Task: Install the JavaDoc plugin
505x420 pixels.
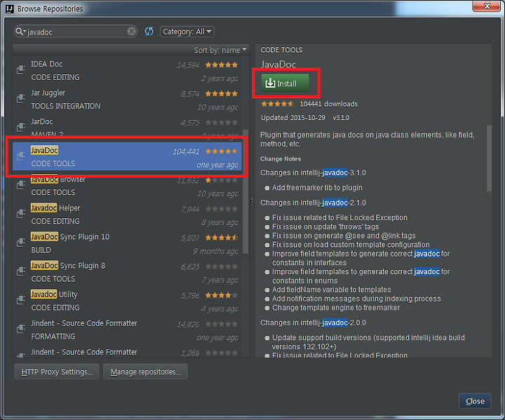Action: [x=285, y=83]
